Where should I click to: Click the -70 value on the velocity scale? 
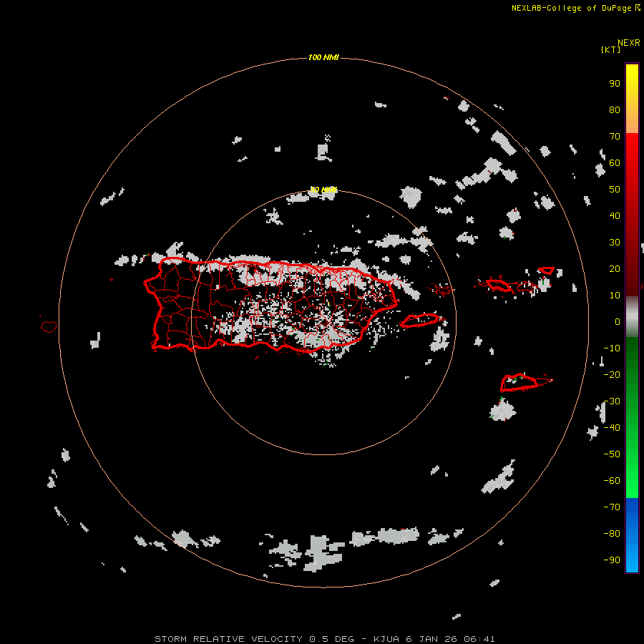point(612,507)
